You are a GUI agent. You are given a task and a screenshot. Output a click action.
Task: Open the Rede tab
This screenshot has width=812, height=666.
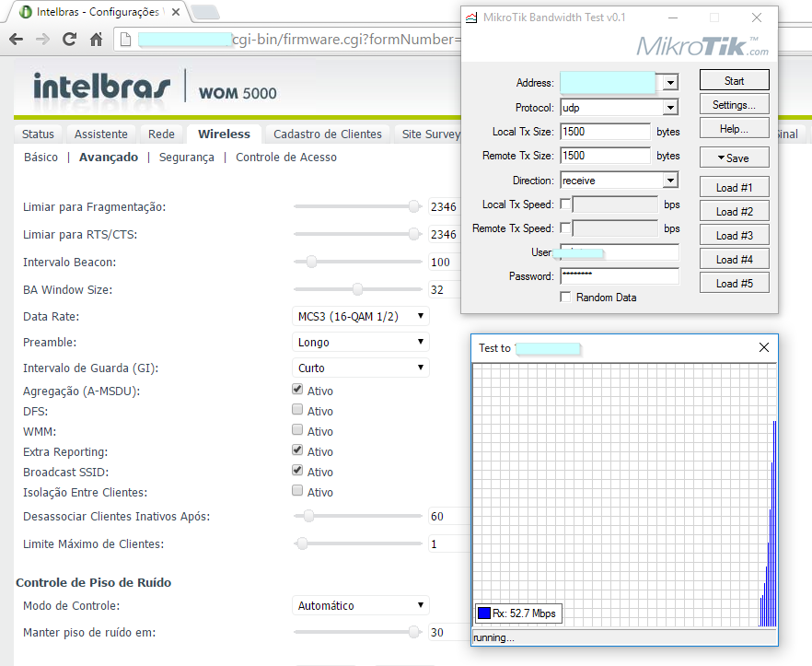click(x=162, y=134)
